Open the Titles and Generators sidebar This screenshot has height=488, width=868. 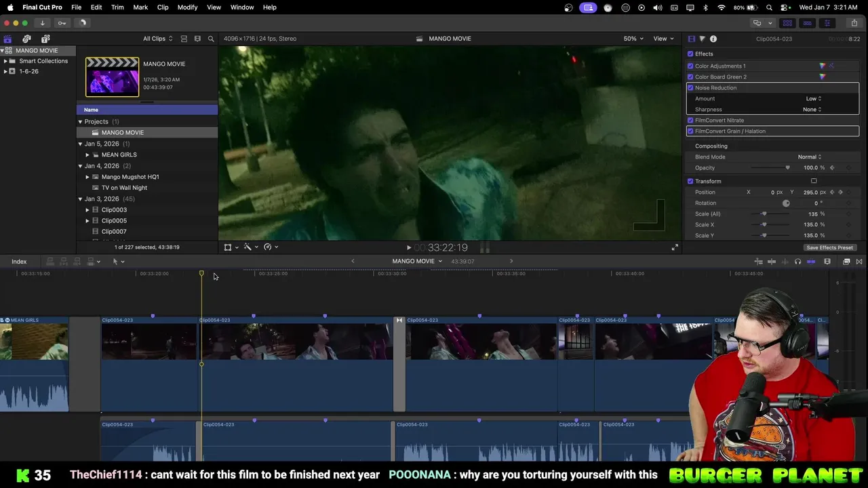click(45, 39)
